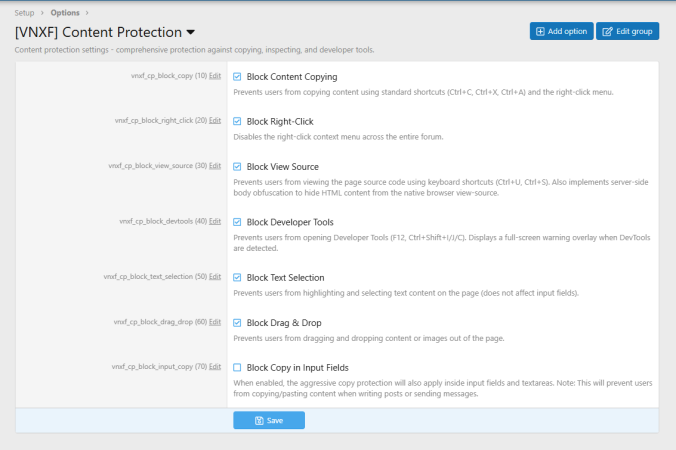Screen dimensions: 676x450
Task: Edit the vnxf_cp_block_drag_drop option
Action: coord(215,322)
